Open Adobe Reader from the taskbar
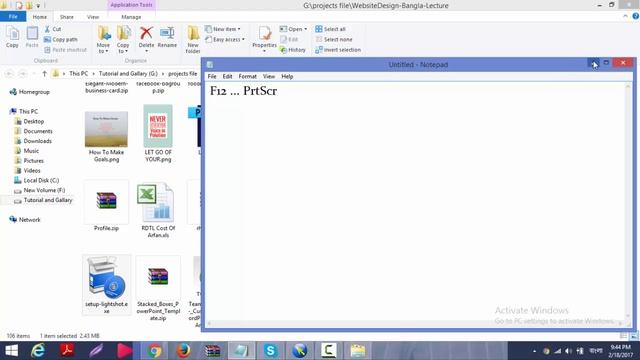Screen dimensions: 640x360 tap(67, 351)
